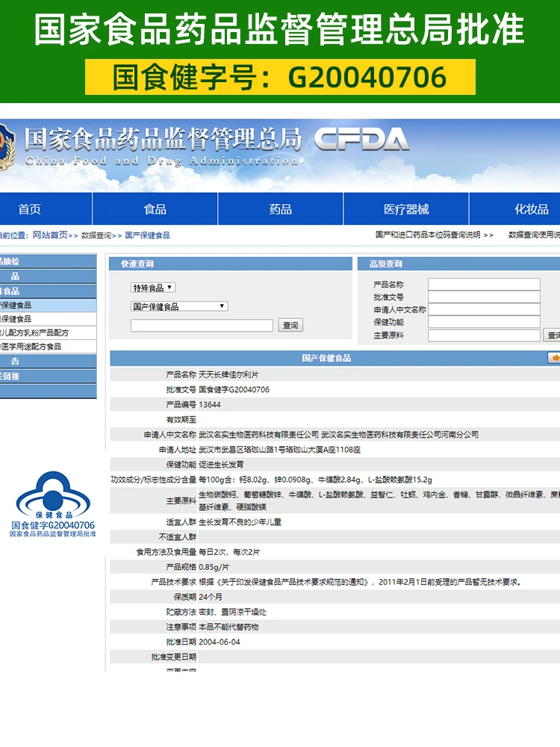Click the CFDA national emblem logo
Image resolution: width=560 pixels, height=747 pixels.
[7, 146]
